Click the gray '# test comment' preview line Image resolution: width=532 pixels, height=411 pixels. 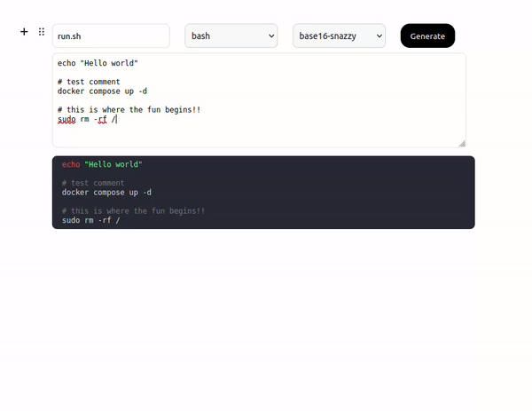click(93, 183)
